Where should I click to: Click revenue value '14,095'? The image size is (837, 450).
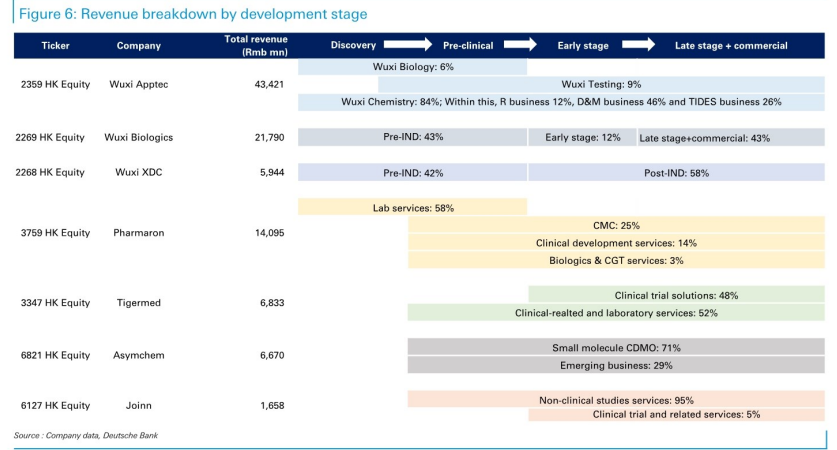click(x=270, y=233)
